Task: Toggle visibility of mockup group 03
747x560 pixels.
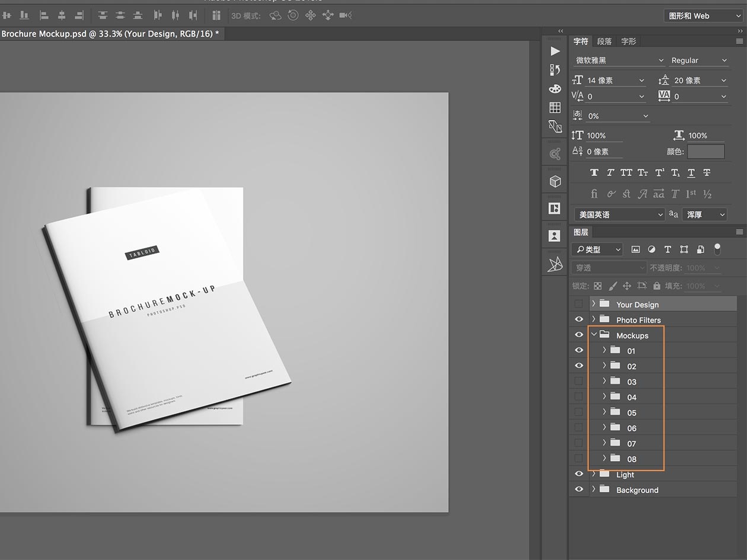Action: pyautogui.click(x=579, y=382)
